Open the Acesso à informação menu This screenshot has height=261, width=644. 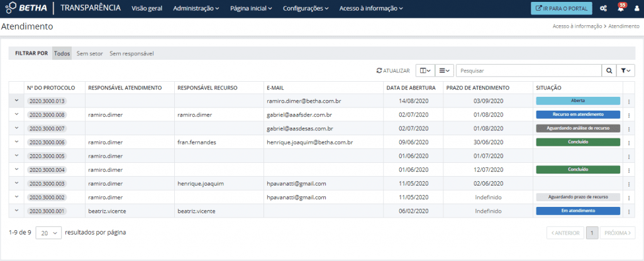click(x=370, y=9)
